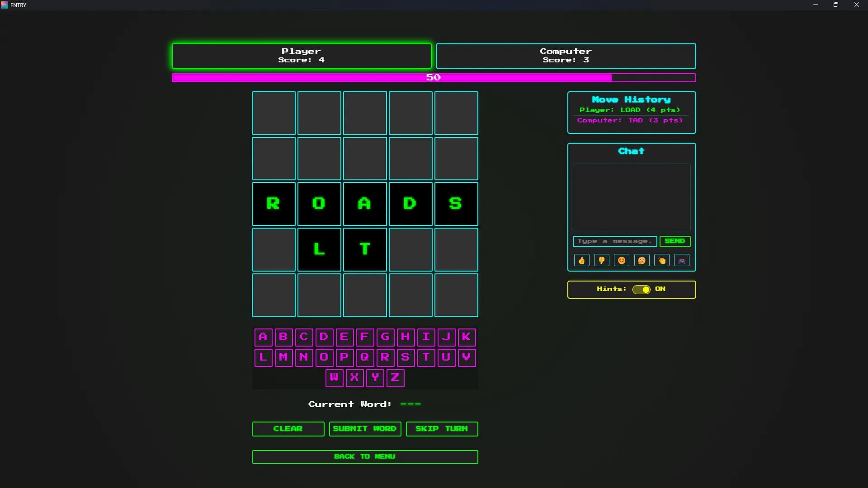Viewport: 868px width, 488px height.
Task: Click the ENTRY app icon in title bar
Action: 5,5
